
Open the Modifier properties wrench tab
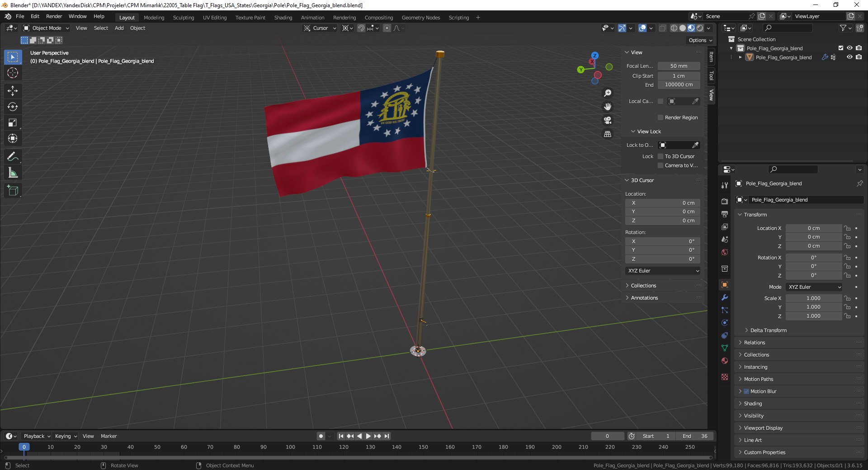pyautogui.click(x=725, y=297)
